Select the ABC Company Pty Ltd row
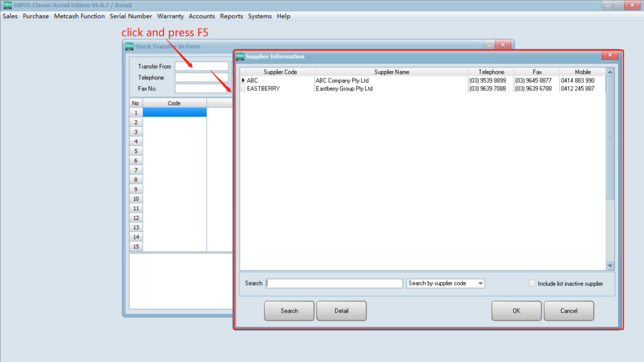The height and width of the screenshot is (362, 644). point(342,80)
